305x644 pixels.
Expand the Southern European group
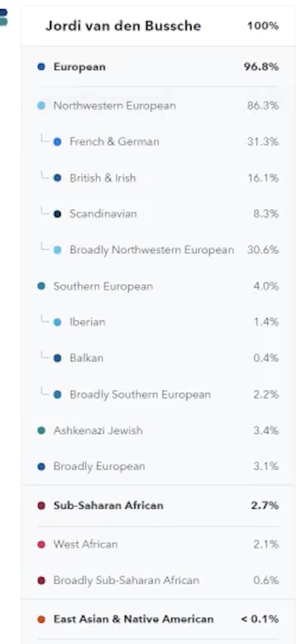pyautogui.click(x=158, y=286)
